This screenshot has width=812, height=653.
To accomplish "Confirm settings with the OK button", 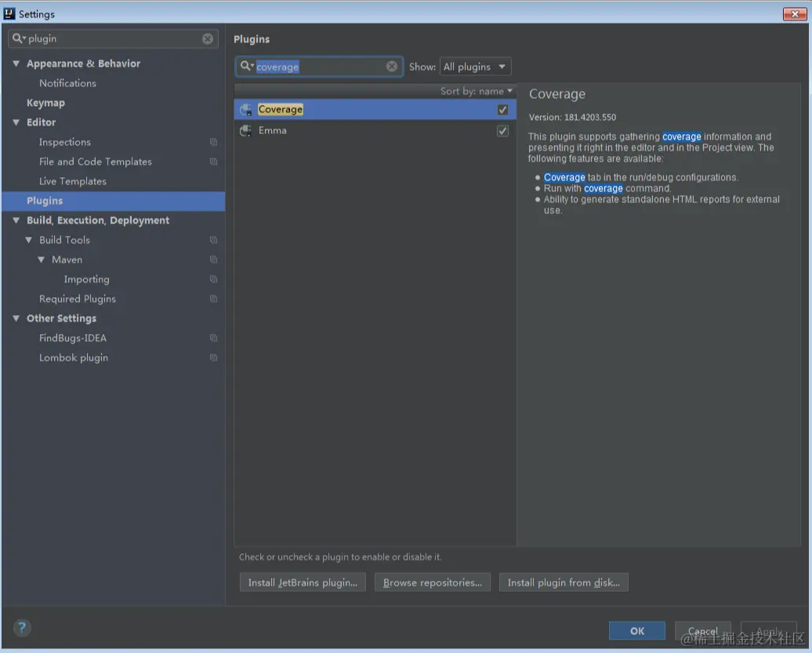I will coord(637,631).
